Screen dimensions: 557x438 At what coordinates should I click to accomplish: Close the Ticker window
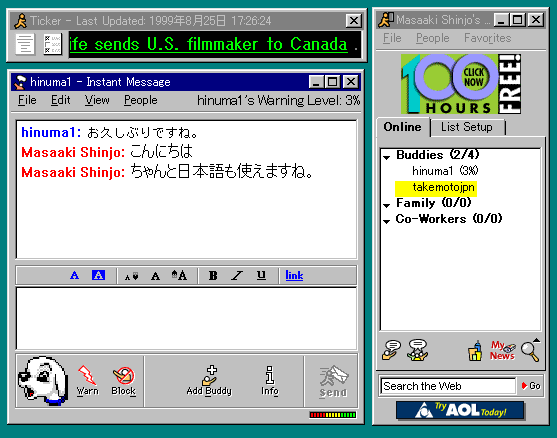[x=354, y=21]
